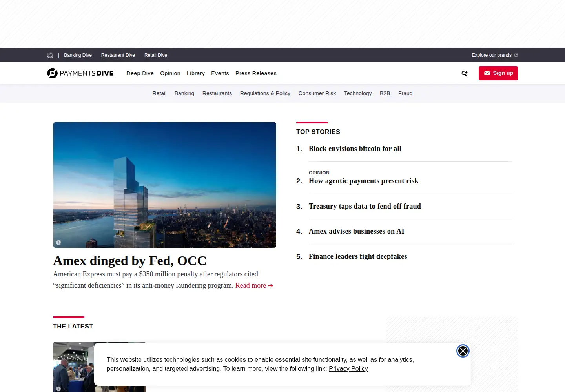The image size is (565, 392).
Task: Click the Sign up button
Action: point(498,73)
